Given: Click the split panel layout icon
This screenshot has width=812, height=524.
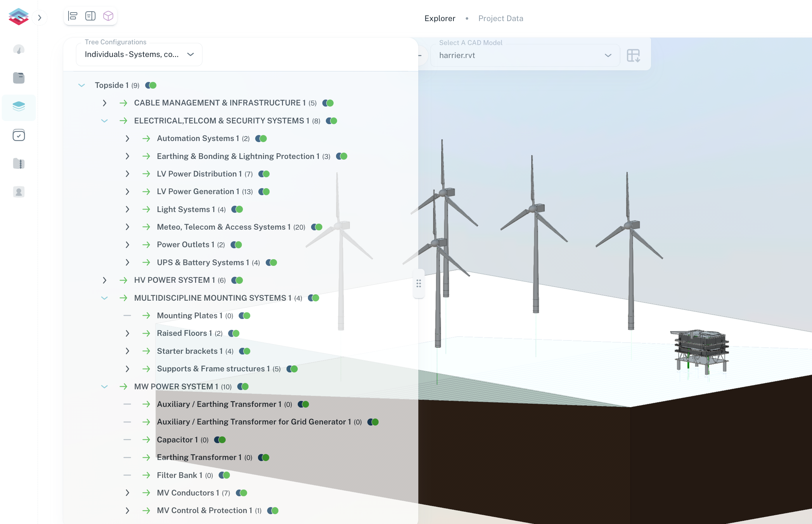Looking at the screenshot, I should click(x=90, y=16).
